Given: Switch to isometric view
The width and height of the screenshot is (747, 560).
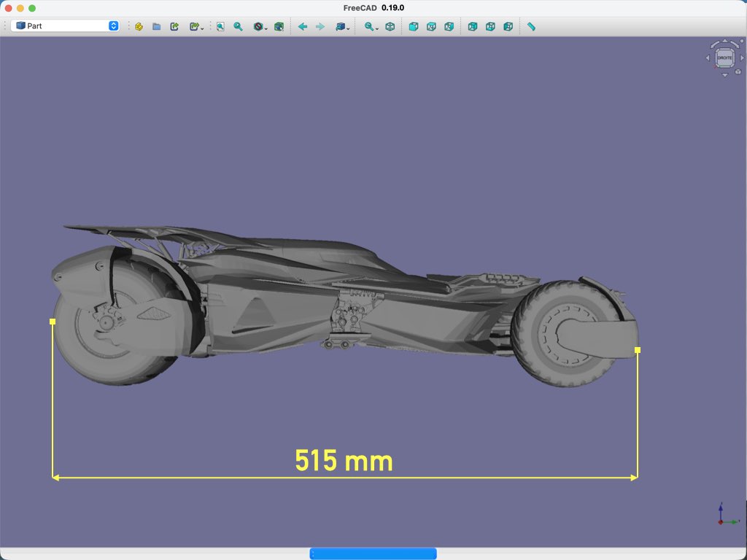Looking at the screenshot, I should [x=390, y=26].
